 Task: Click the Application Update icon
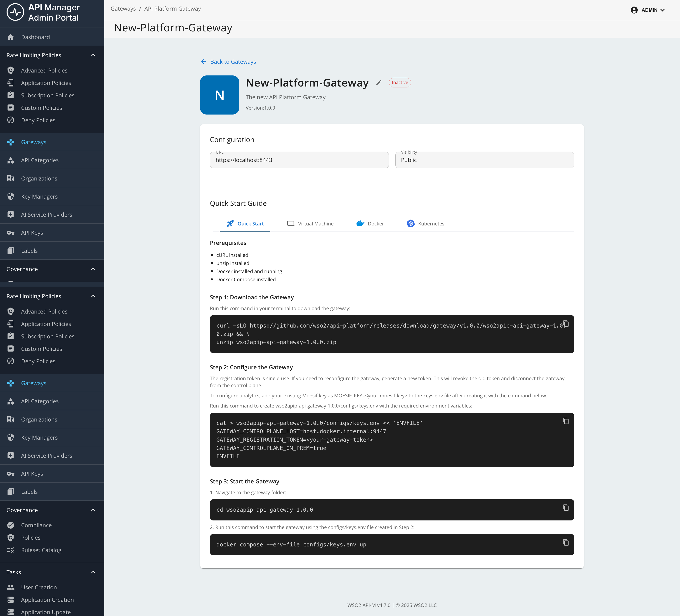11,612
